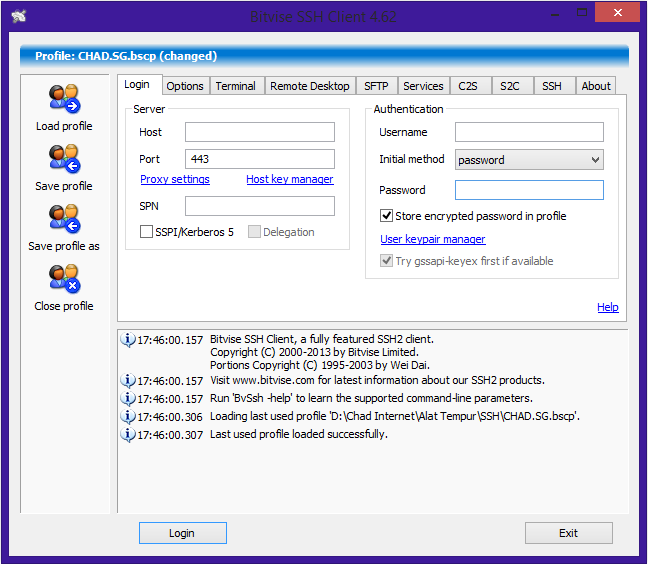Open the SFTP tab

tap(376, 86)
